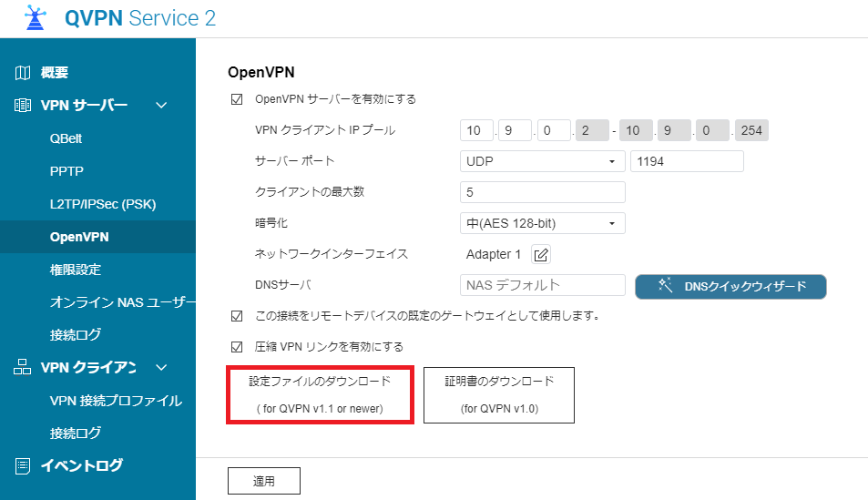This screenshot has width=868, height=500.
Task: Click the DNSクイックウィザード button
Action: click(730, 286)
